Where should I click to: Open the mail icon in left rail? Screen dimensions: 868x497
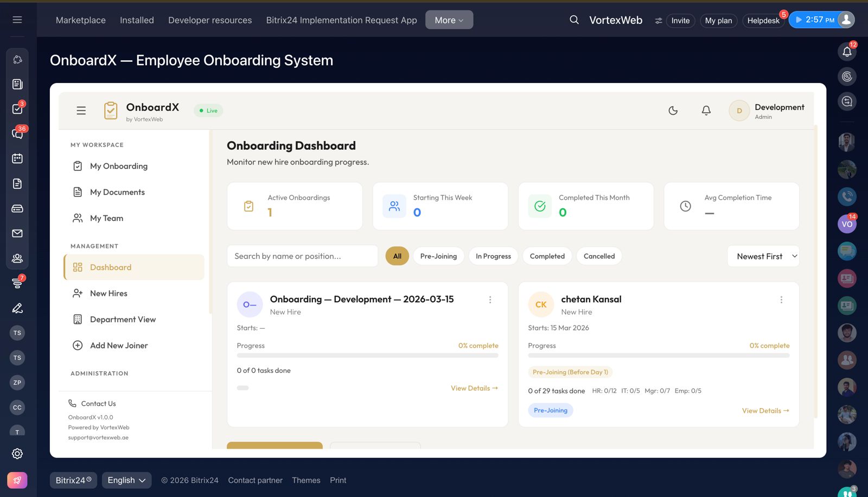[17, 233]
